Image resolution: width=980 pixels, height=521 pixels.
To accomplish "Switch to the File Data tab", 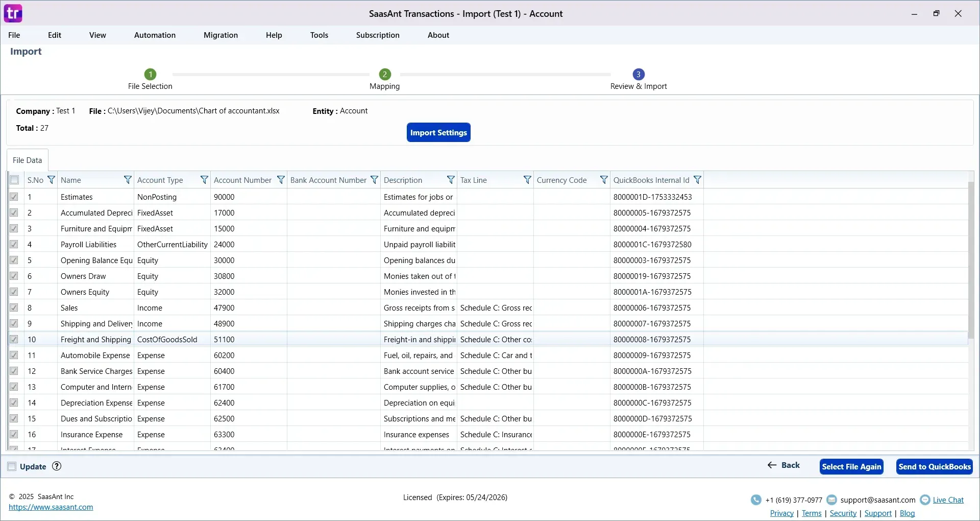I will tap(27, 160).
